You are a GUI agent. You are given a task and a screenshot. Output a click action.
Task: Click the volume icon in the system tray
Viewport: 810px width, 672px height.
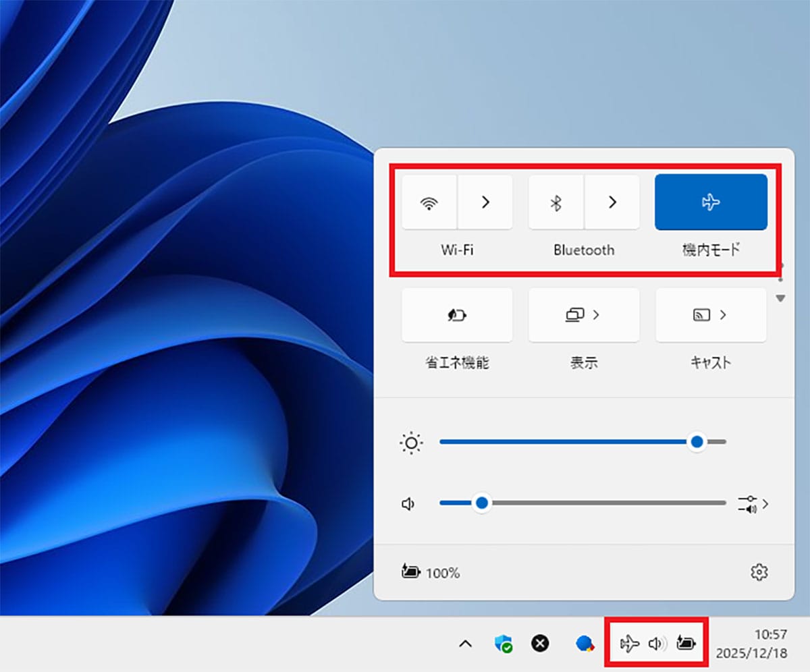click(x=655, y=643)
